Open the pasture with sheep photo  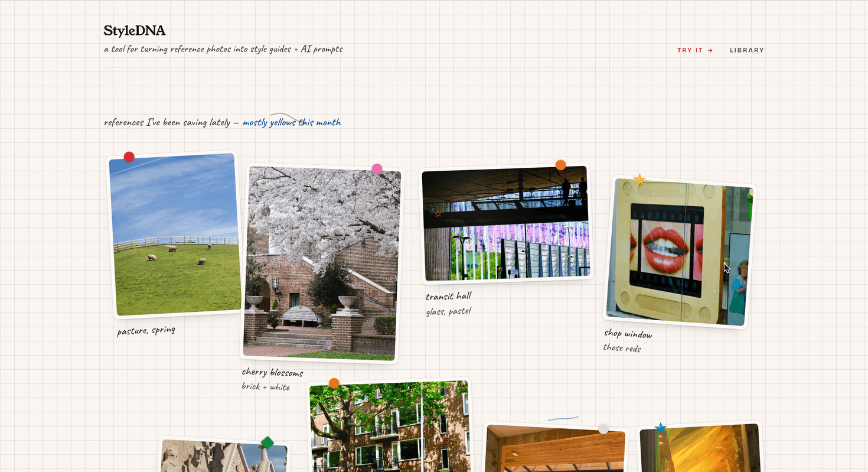[x=175, y=236]
